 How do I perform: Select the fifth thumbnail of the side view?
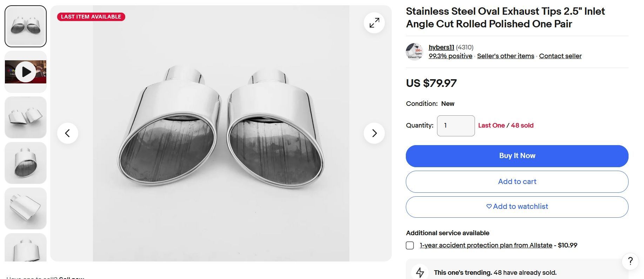tap(26, 209)
